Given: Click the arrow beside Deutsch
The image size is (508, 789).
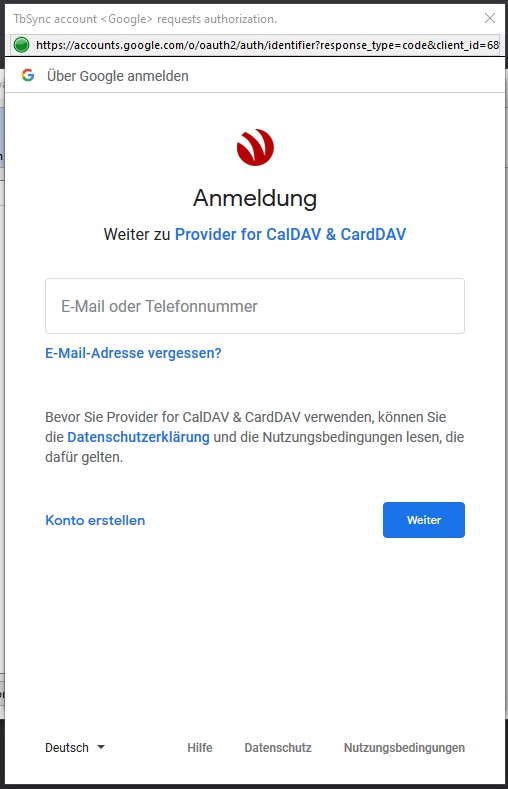Looking at the screenshot, I should coord(101,747).
